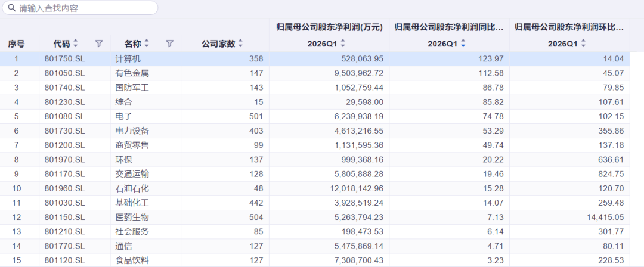Viewport: 644px width, 267px height.
Task: Click quarter-over-quarter value 355.86
Action: 612,131
